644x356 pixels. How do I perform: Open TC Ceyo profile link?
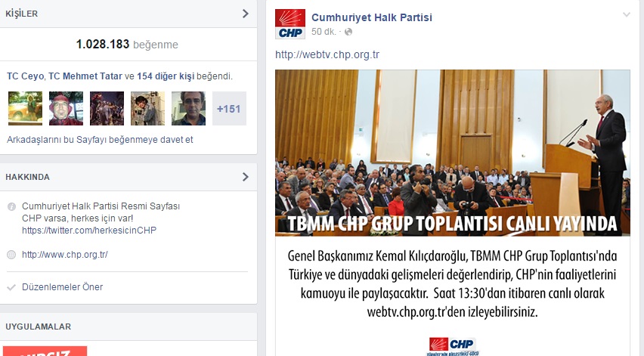pyautogui.click(x=25, y=76)
